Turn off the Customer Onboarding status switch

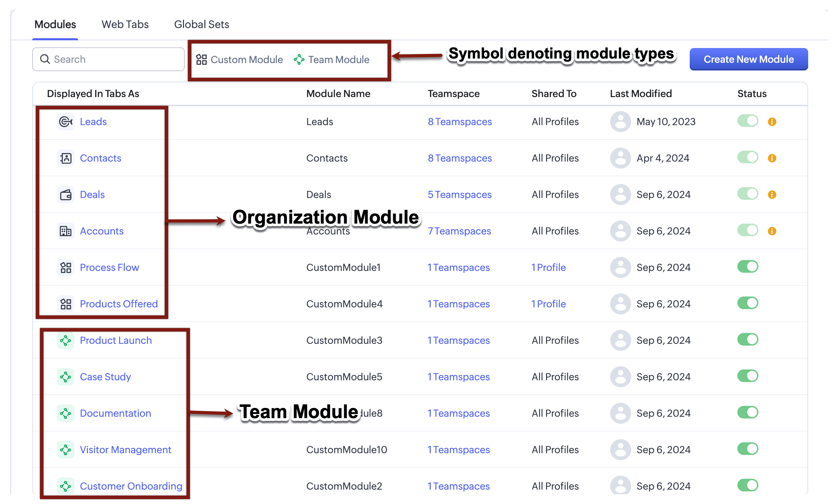(748, 485)
